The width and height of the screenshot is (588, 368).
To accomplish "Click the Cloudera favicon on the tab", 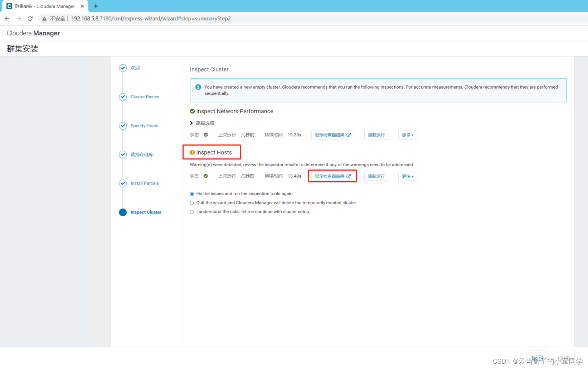I will click(x=9, y=6).
